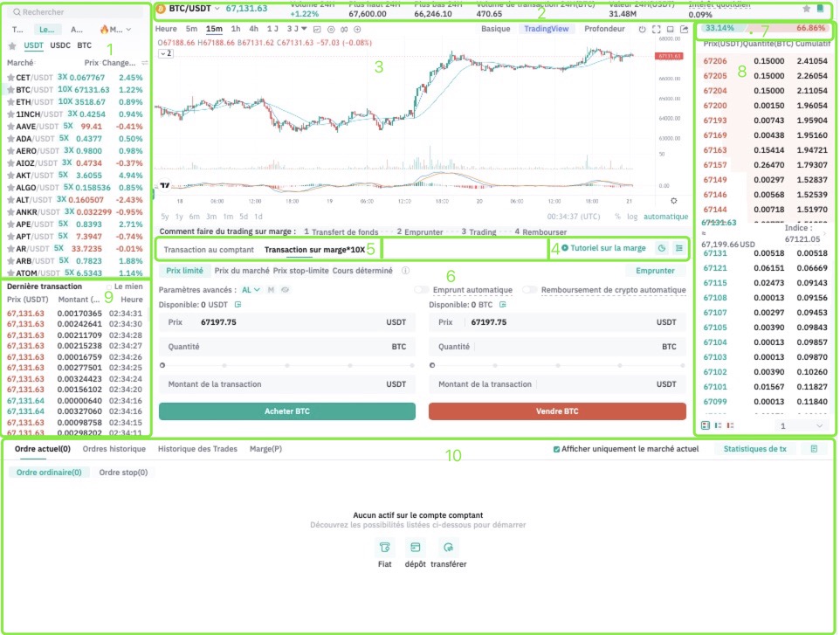Open BTC/USDT pair dropdown
Image resolution: width=840 pixels, height=635 pixels.
[217, 9]
